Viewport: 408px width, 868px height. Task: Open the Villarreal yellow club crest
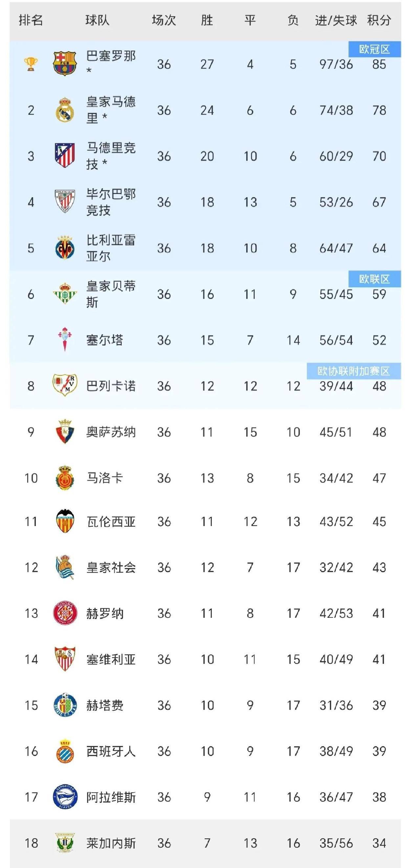point(65,248)
